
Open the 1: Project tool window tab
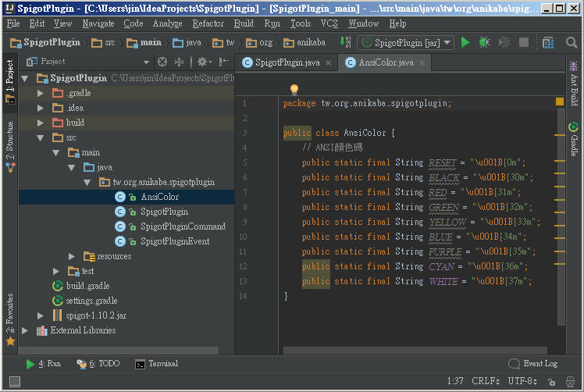(x=9, y=81)
